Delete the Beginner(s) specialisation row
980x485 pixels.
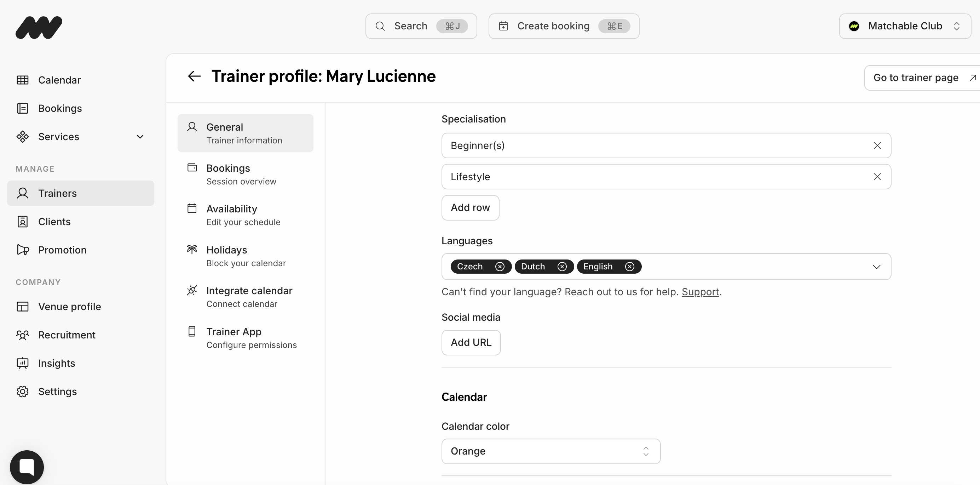[x=877, y=145]
